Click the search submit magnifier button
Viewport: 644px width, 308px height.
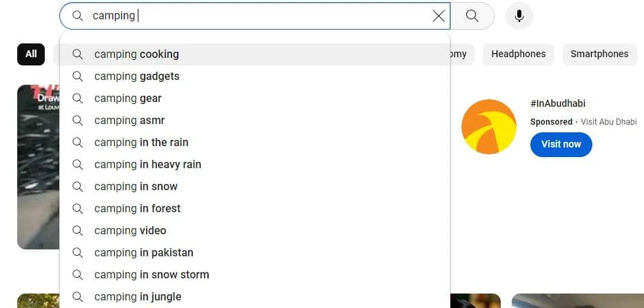472,16
